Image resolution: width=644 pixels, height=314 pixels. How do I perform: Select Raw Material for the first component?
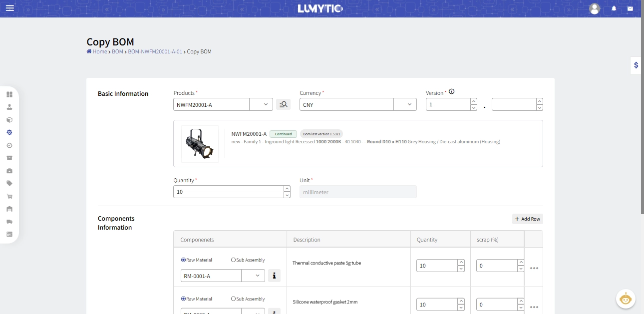tap(183, 260)
